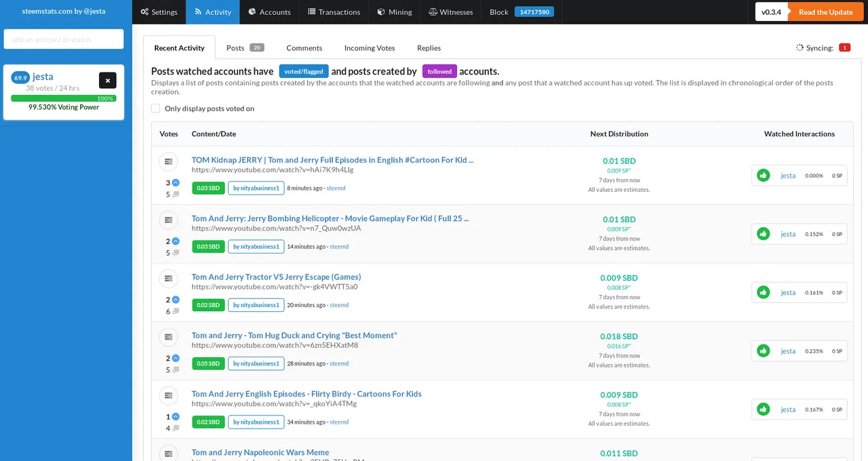The image size is (868, 461).
Task: Click thumbs-up icon in Jerry Bombing Helicopter row
Action: [764, 234]
